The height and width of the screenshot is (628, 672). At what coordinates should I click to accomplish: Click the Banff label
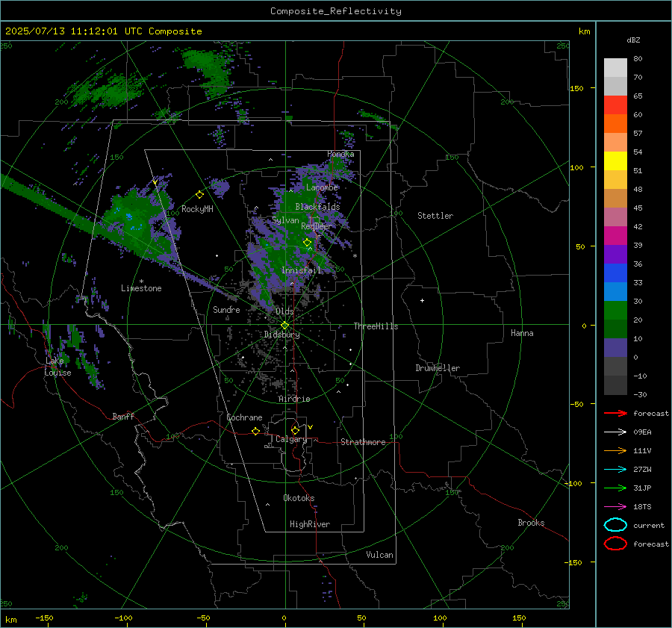click(x=123, y=416)
